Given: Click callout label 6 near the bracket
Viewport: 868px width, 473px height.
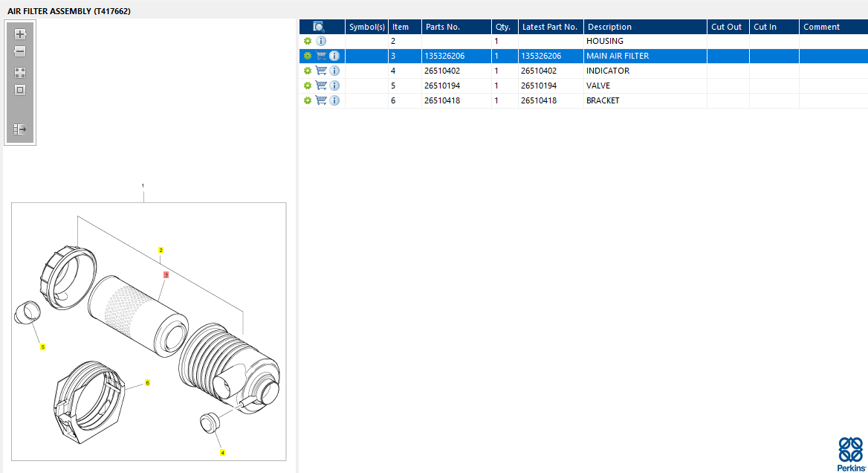Looking at the screenshot, I should pos(147,382).
